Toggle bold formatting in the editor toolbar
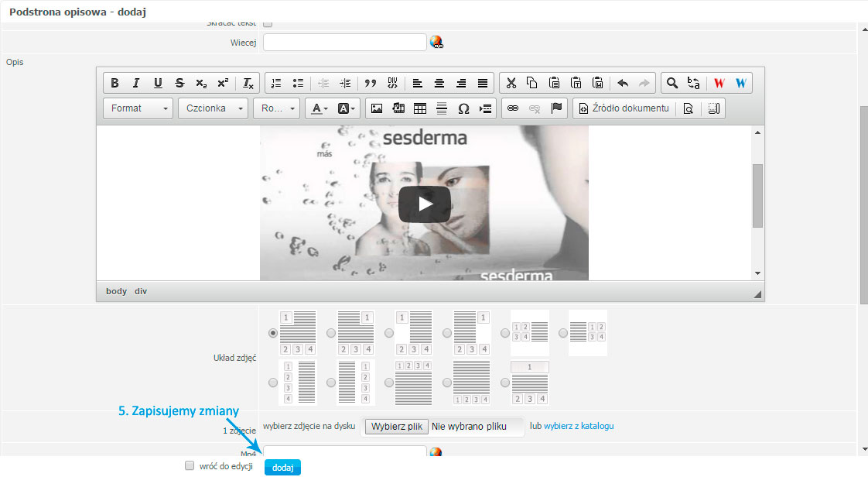 (x=114, y=83)
